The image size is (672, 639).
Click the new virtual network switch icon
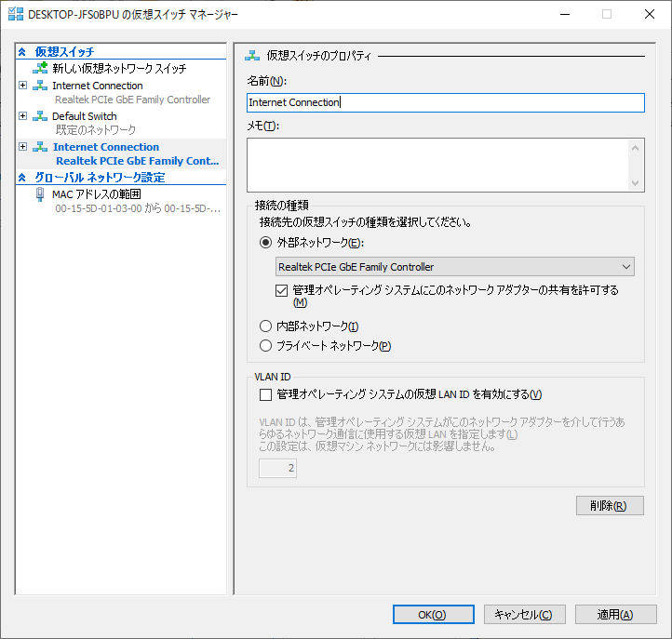click(40, 68)
